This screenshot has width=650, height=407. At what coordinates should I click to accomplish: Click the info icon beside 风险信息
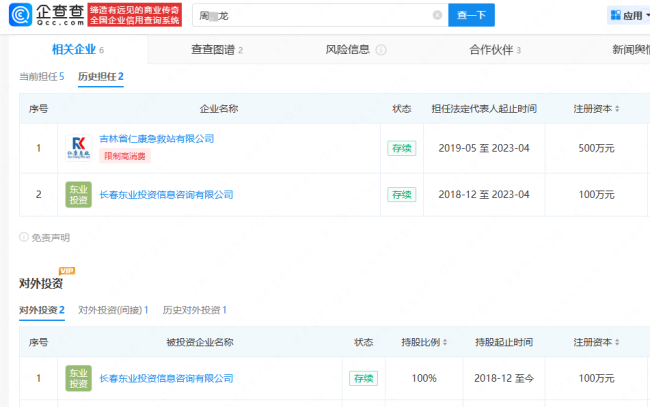point(381,50)
